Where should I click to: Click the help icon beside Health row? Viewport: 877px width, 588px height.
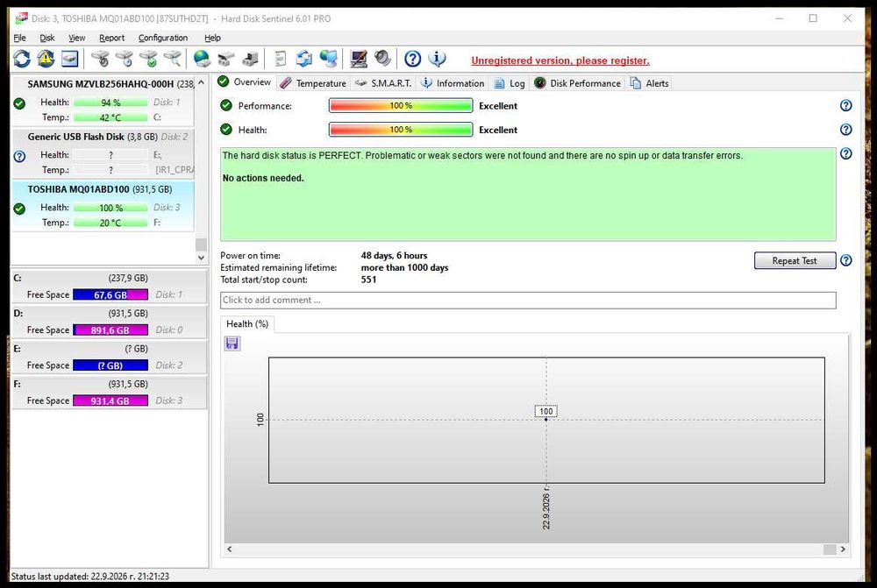click(x=846, y=130)
